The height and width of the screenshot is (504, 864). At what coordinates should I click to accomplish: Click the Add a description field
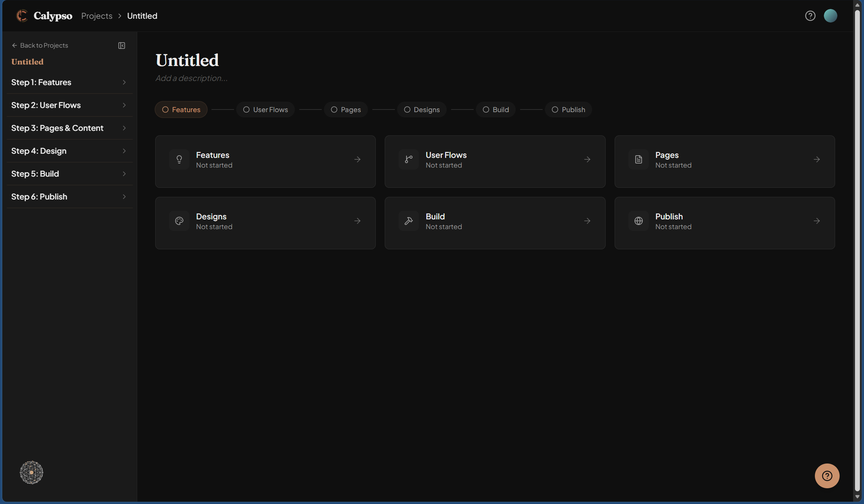191,78
